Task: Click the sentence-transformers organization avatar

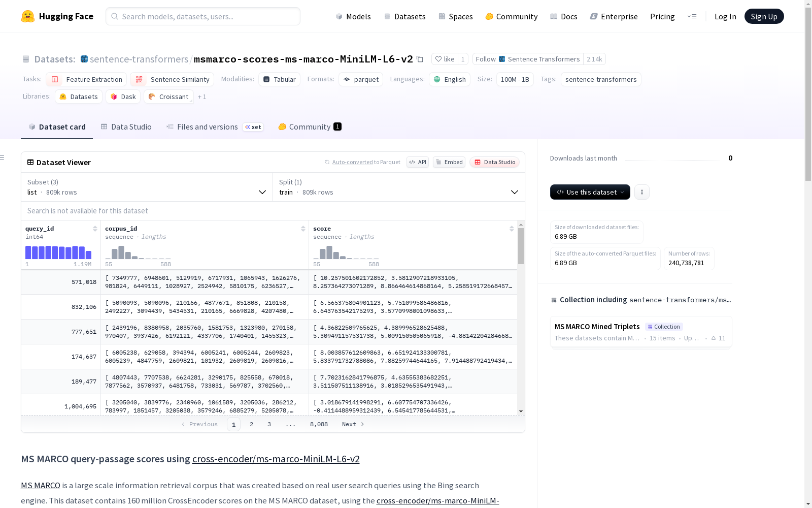Action: tap(84, 59)
